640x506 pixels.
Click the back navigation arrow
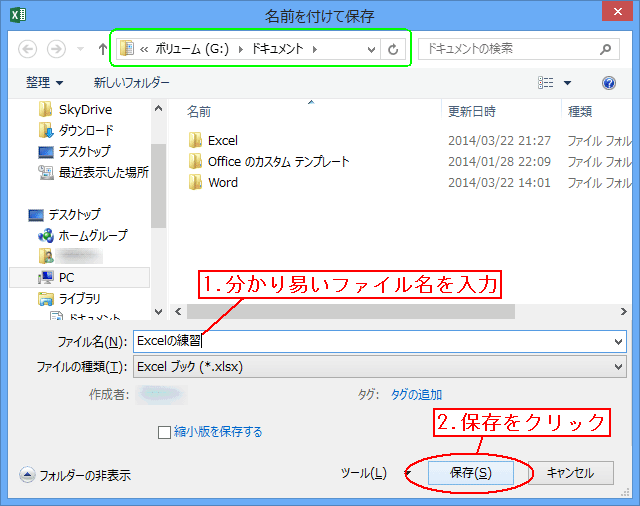pos(28,48)
